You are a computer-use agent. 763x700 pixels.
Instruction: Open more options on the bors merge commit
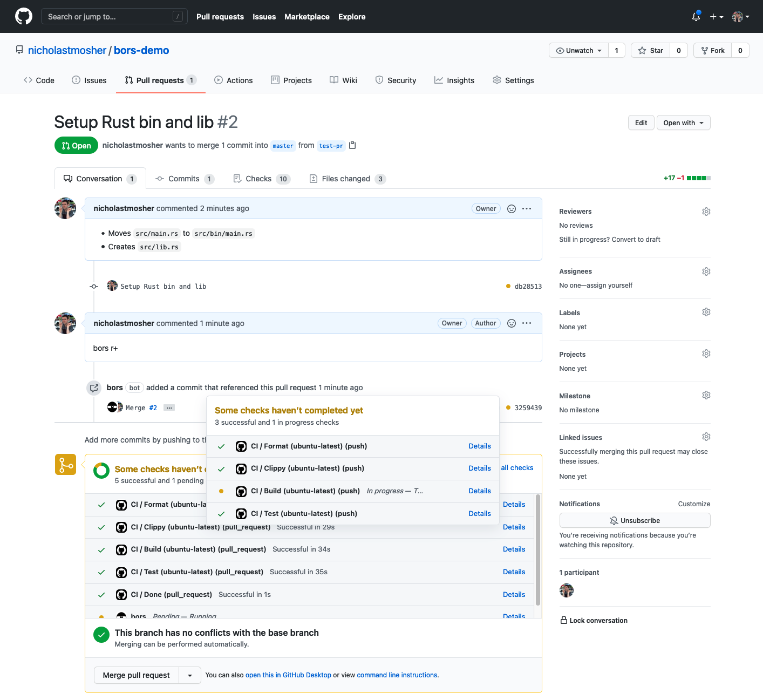[169, 407]
